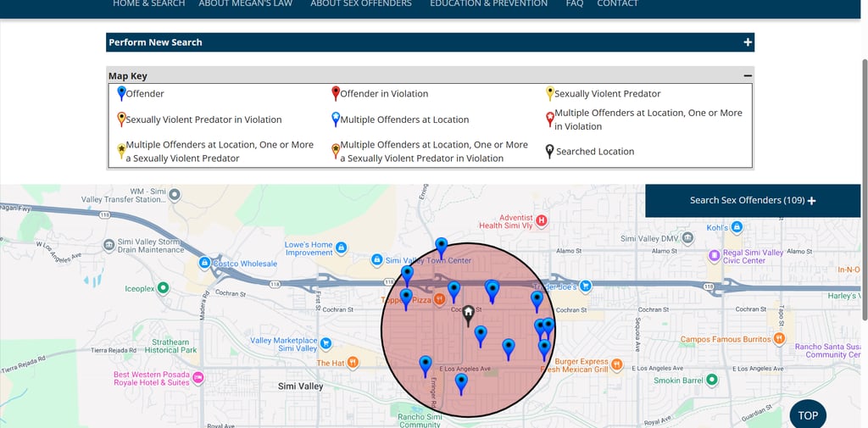Open About Sex Offenders menu item
Image resolution: width=868 pixels, height=428 pixels.
(x=361, y=4)
